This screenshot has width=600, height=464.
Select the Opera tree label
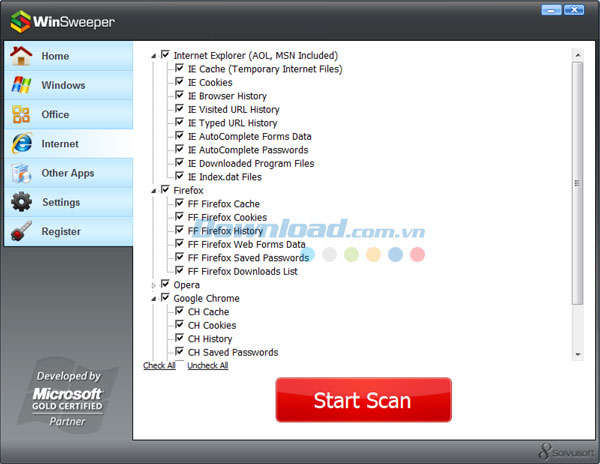pyautogui.click(x=186, y=285)
